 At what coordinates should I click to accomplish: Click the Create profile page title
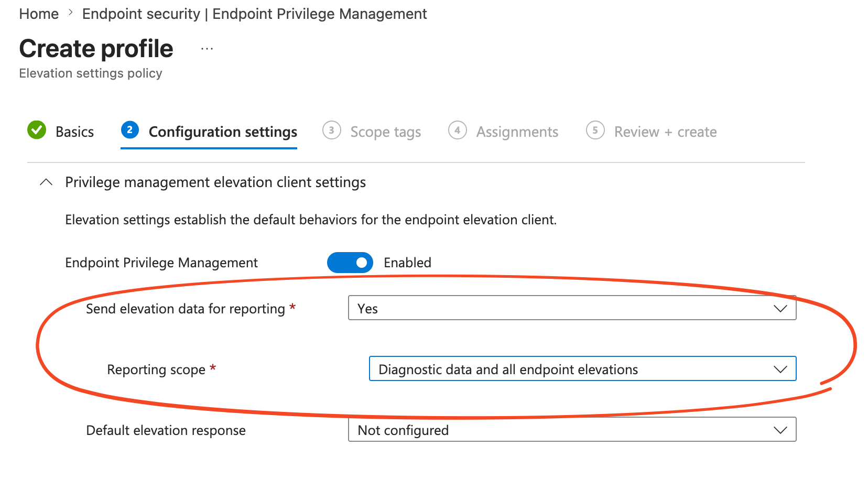96,49
